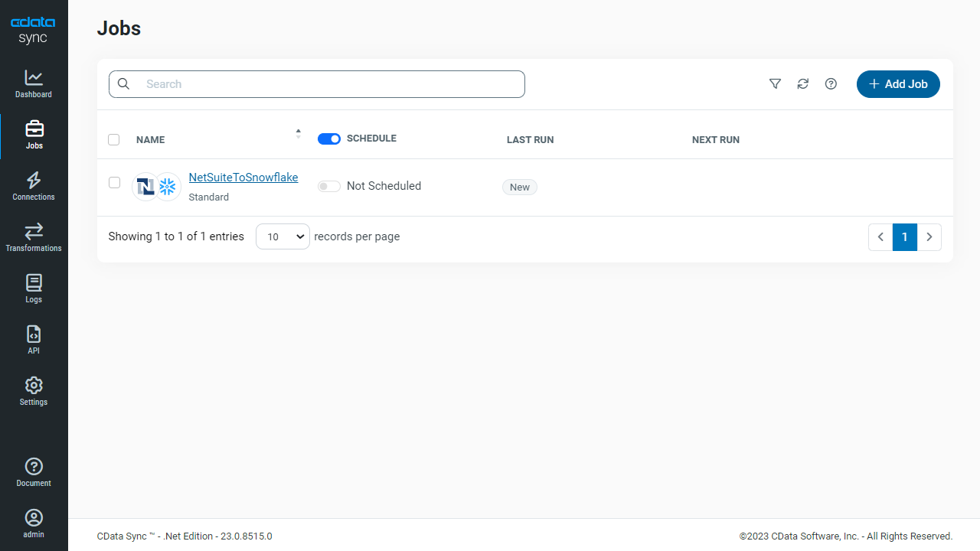Screen dimensions: 980x551
Task: Open the API section
Action: 34,341
